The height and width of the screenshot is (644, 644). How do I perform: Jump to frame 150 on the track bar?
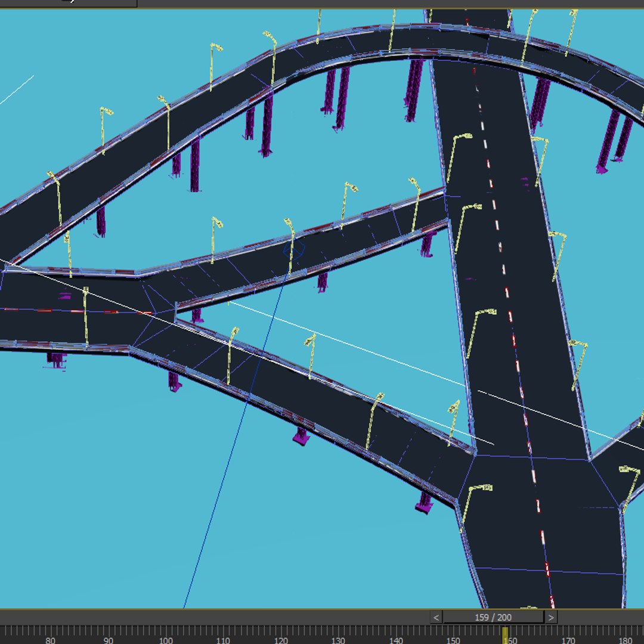coord(453,640)
